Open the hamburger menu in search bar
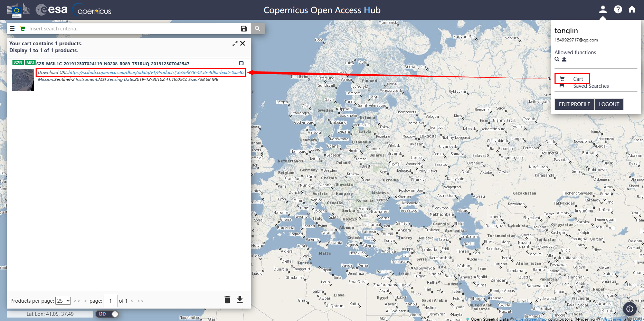The height and width of the screenshot is (321, 644). [x=12, y=29]
